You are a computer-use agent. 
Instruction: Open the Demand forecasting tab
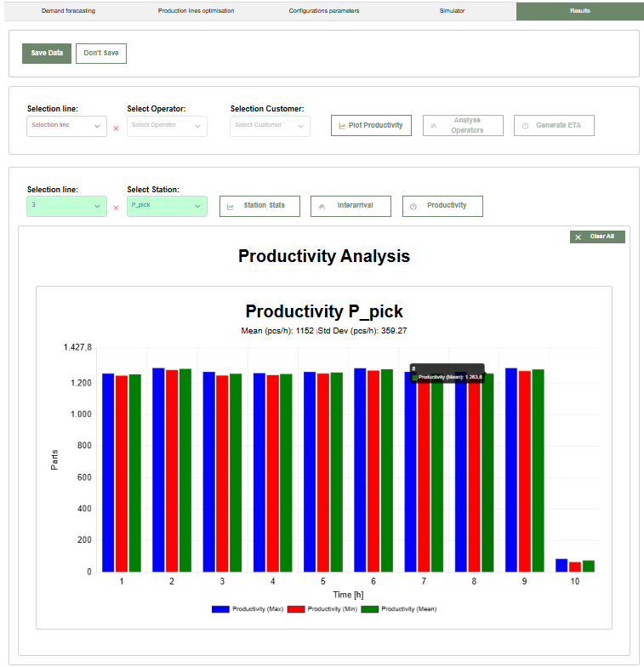[68, 10]
